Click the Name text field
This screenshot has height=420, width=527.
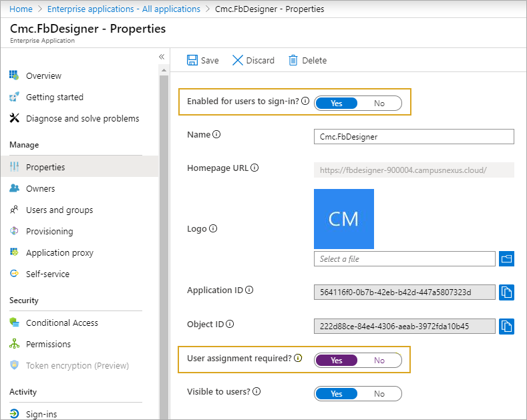413,136
